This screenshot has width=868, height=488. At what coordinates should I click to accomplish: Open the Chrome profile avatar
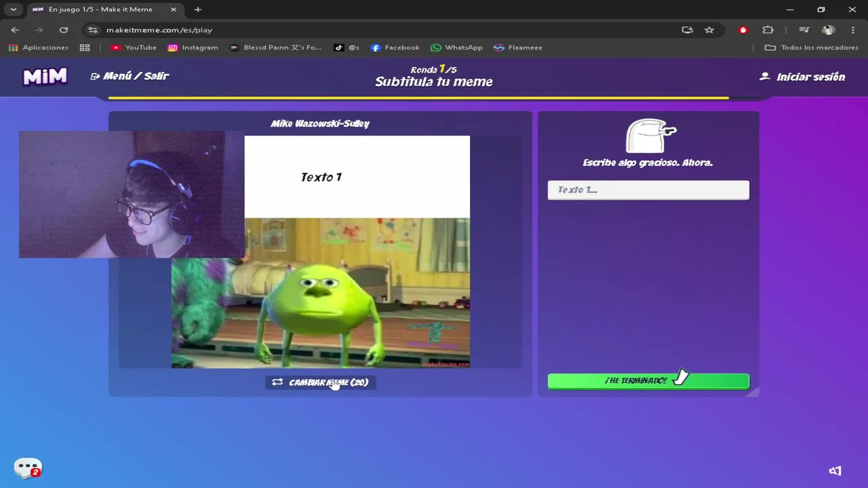[x=828, y=30]
